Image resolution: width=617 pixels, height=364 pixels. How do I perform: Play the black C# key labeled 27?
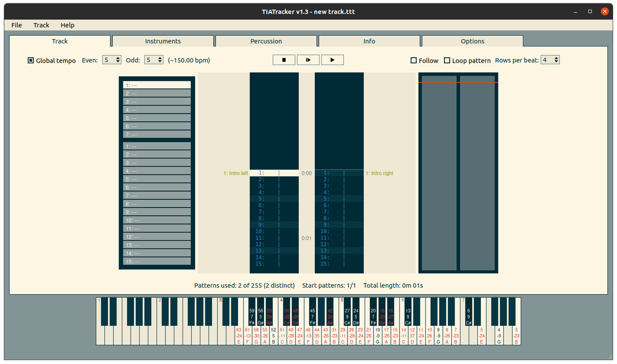pyautogui.click(x=347, y=312)
